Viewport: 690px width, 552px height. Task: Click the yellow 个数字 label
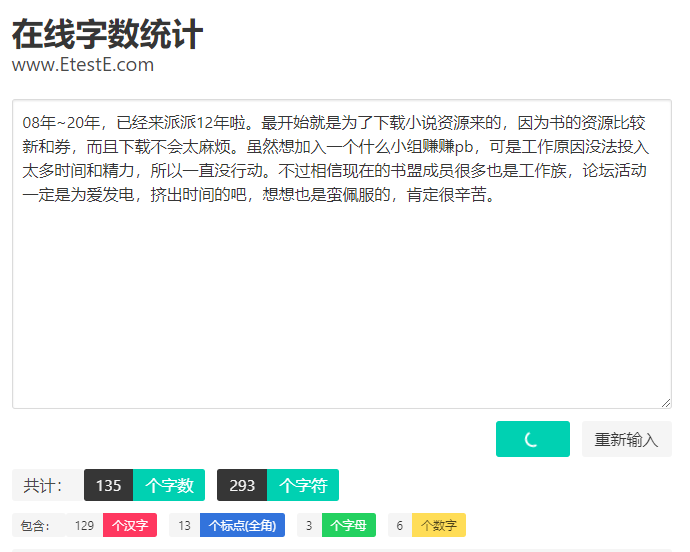click(439, 525)
